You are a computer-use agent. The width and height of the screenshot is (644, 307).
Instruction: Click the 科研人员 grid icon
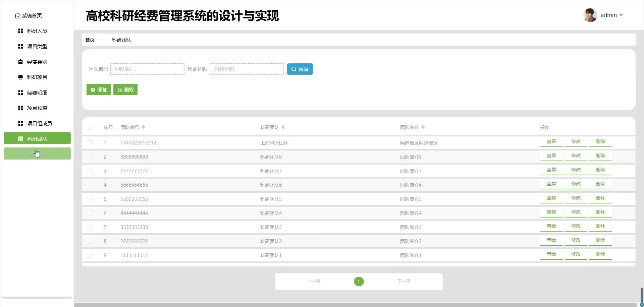click(20, 31)
